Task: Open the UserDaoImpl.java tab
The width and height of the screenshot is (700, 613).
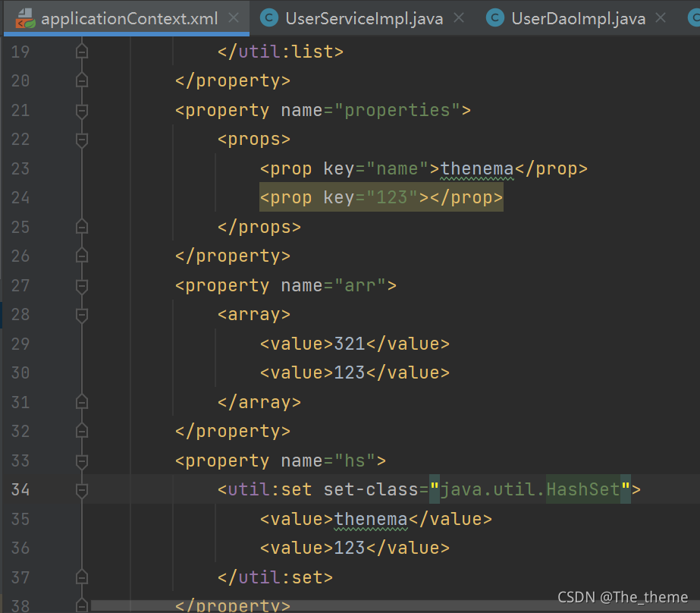Action: coord(578,19)
